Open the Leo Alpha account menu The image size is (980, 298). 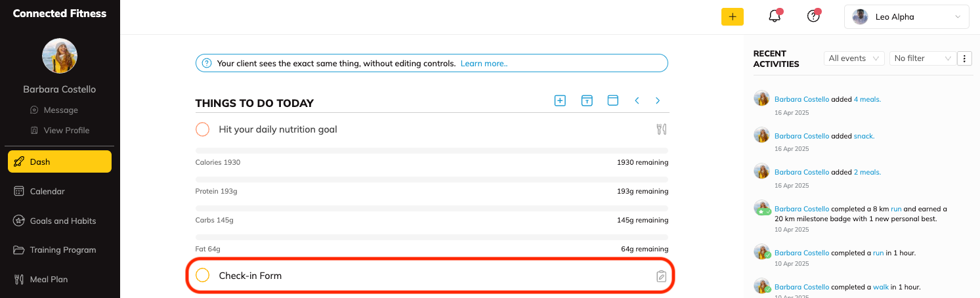[x=906, y=17]
